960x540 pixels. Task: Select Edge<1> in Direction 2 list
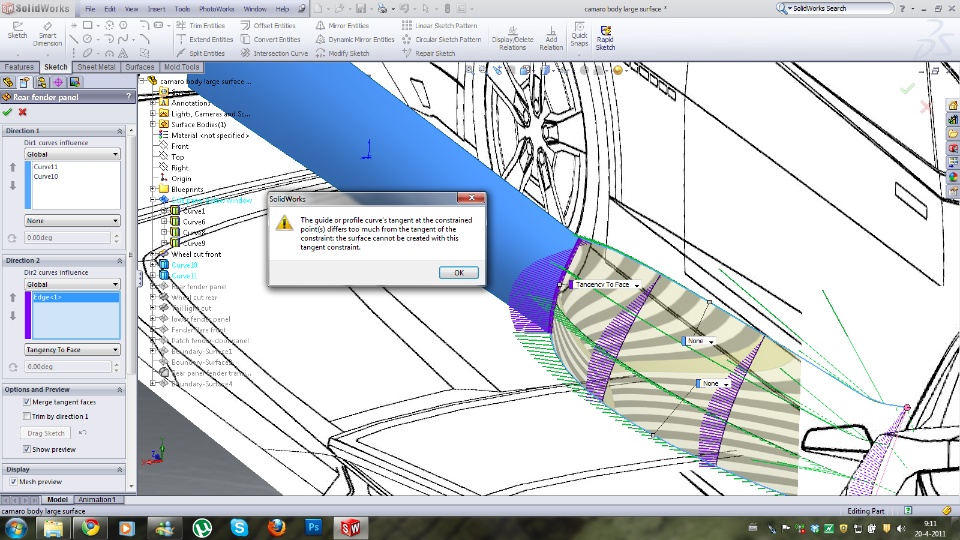tap(76, 298)
